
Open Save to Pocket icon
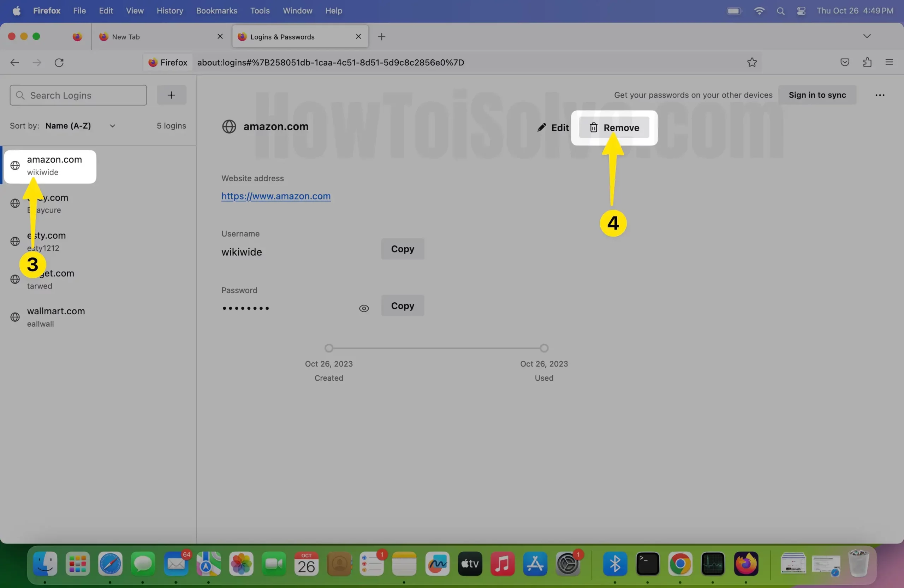(x=845, y=63)
